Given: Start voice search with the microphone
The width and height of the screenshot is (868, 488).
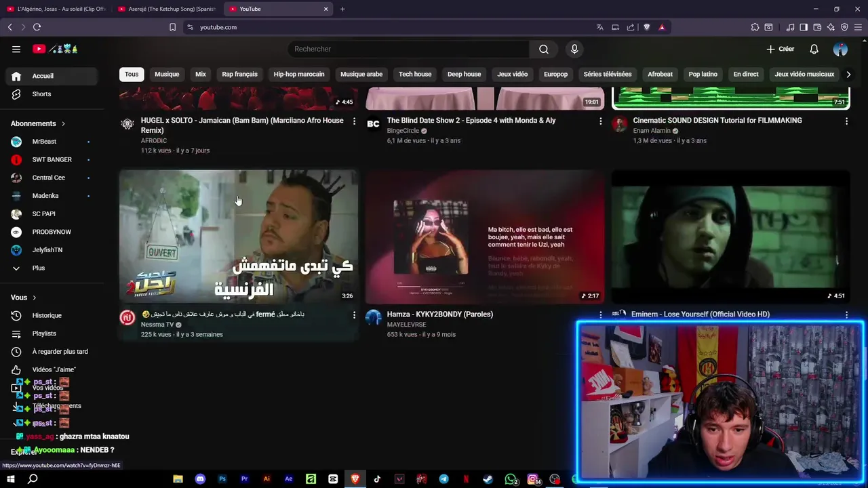Looking at the screenshot, I should pyautogui.click(x=574, y=49).
